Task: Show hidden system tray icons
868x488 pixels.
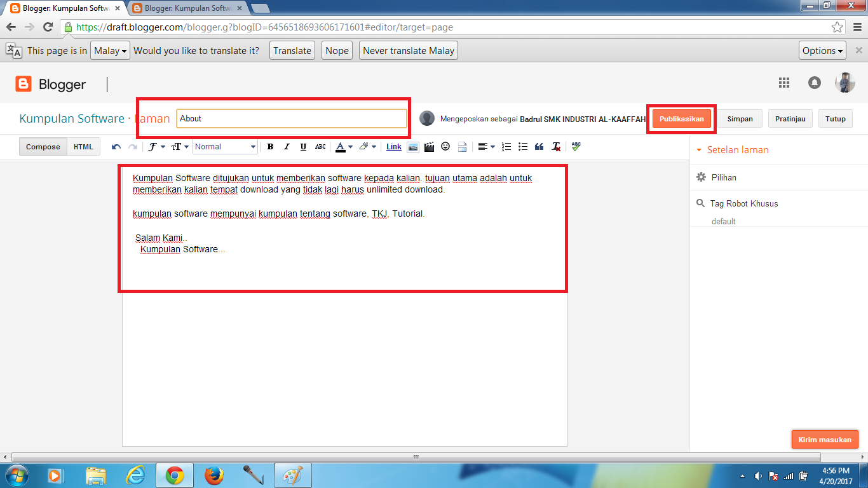Action: click(x=743, y=476)
